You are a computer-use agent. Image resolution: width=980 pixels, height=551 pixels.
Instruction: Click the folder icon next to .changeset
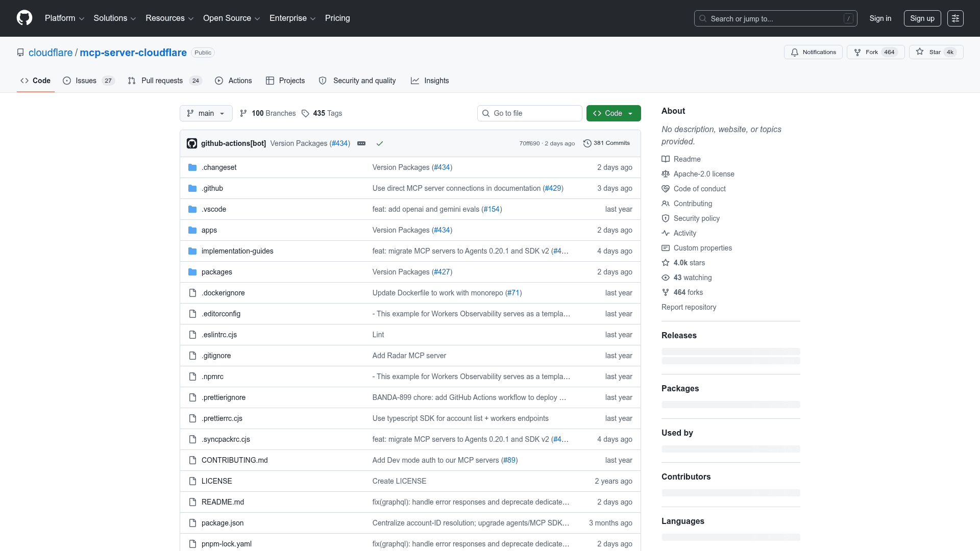(x=192, y=167)
